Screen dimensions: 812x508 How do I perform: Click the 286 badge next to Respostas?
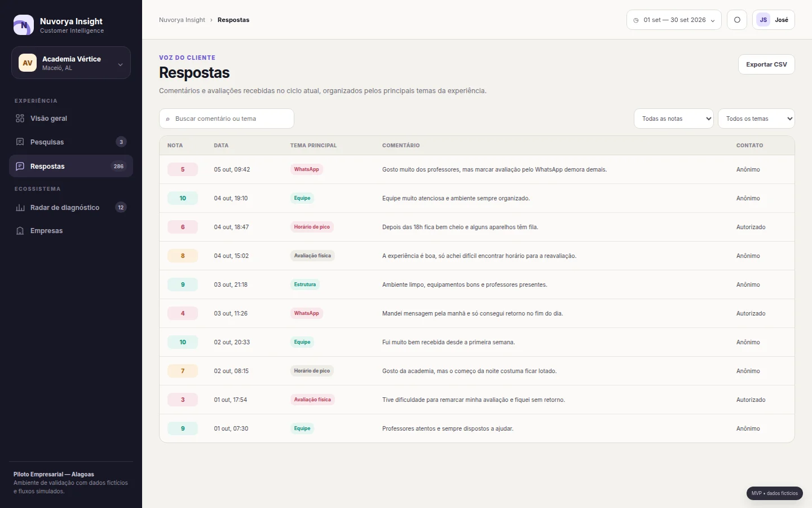pos(118,166)
